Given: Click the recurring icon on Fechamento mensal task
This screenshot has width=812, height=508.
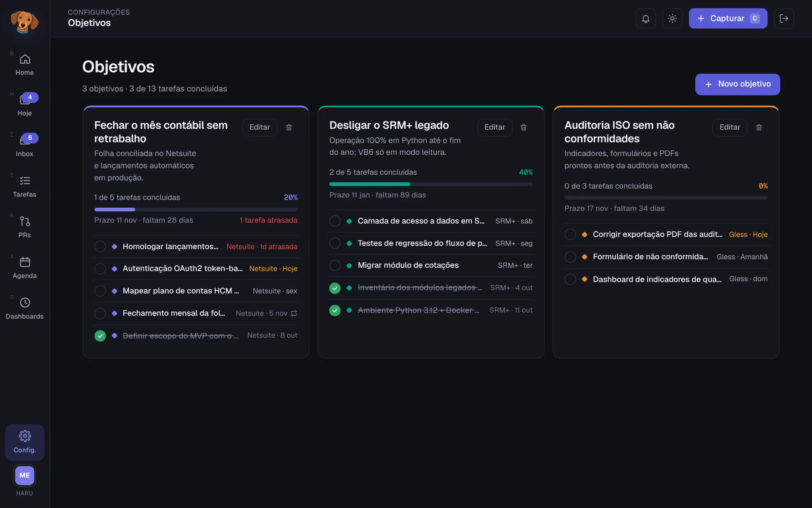Looking at the screenshot, I should [294, 313].
